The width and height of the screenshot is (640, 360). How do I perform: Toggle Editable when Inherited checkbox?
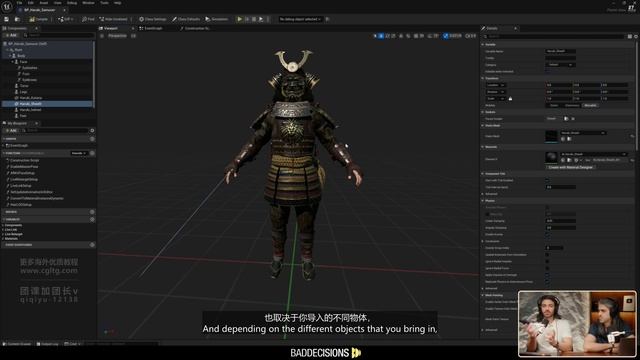coord(548,71)
